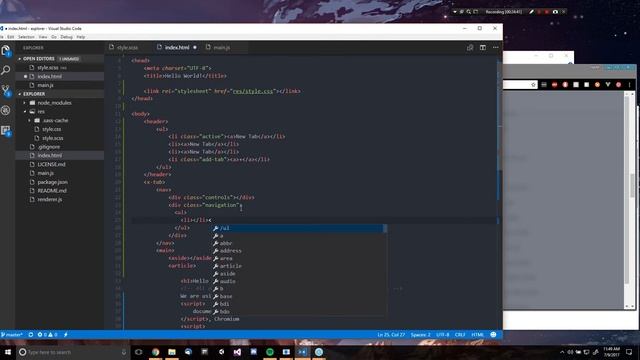Viewport: 640px width, 360px height.
Task: Change indentation via Spaces: 2
Action: [x=420, y=335]
